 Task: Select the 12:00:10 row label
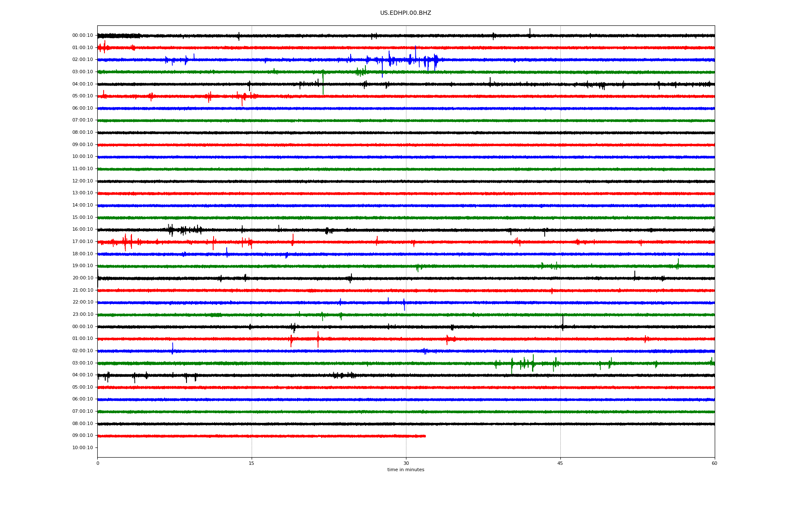pyautogui.click(x=82, y=181)
